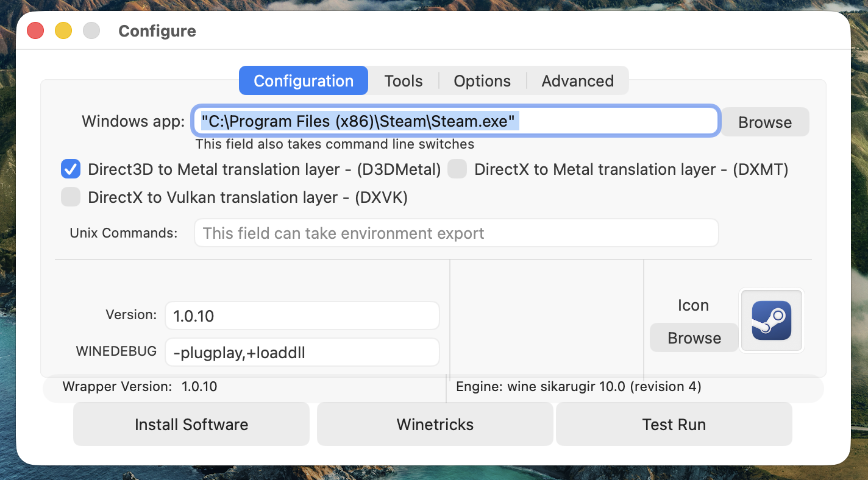Enable the DXMT translation layer checkbox
The width and height of the screenshot is (868, 480).
457,169
